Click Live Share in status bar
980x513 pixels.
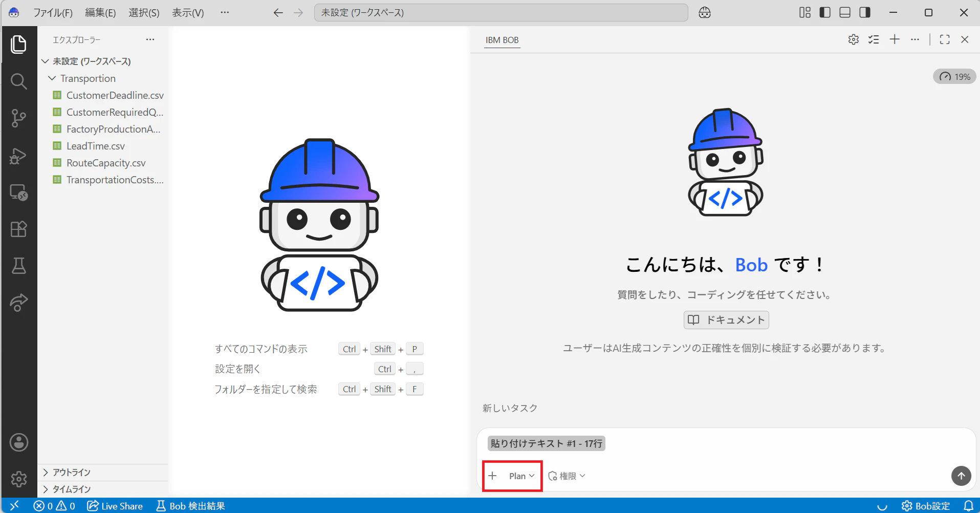pos(115,506)
